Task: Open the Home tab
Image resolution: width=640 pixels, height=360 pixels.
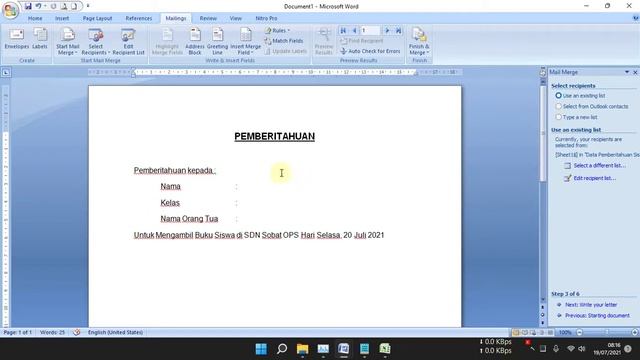Action: pos(35,18)
